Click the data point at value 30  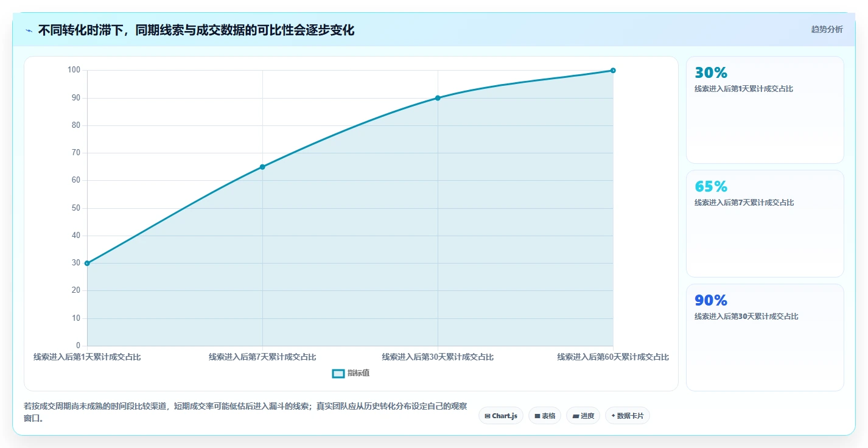click(x=87, y=263)
